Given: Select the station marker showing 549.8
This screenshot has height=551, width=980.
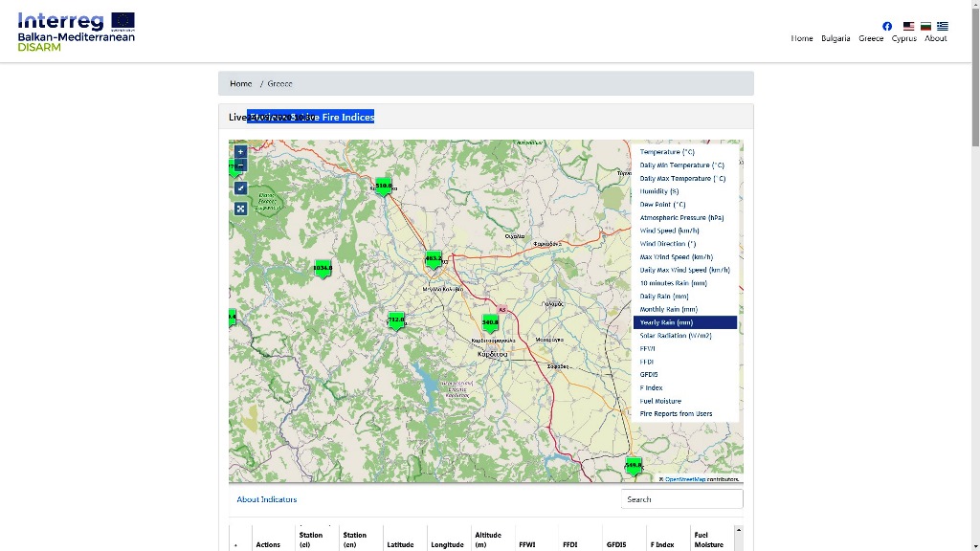Looking at the screenshot, I should (634, 466).
